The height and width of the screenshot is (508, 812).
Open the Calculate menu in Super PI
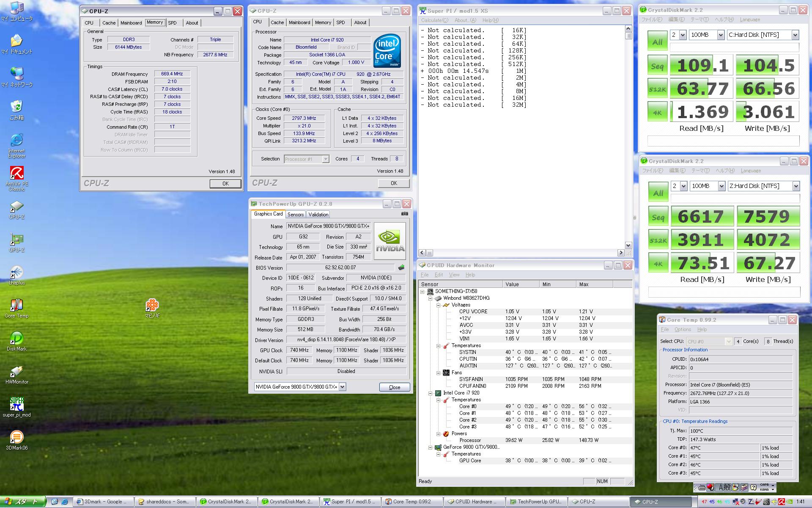coord(434,20)
